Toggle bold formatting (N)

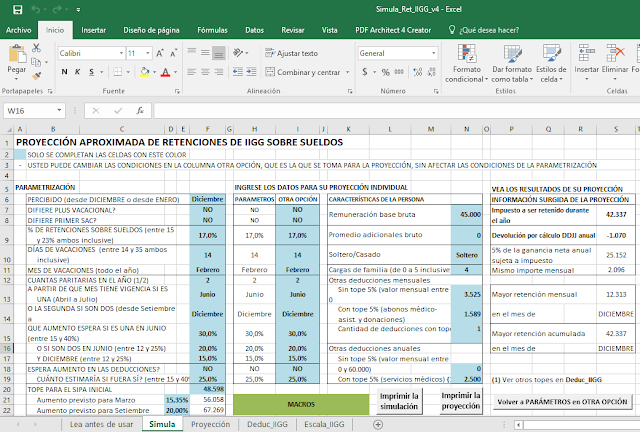(x=64, y=72)
